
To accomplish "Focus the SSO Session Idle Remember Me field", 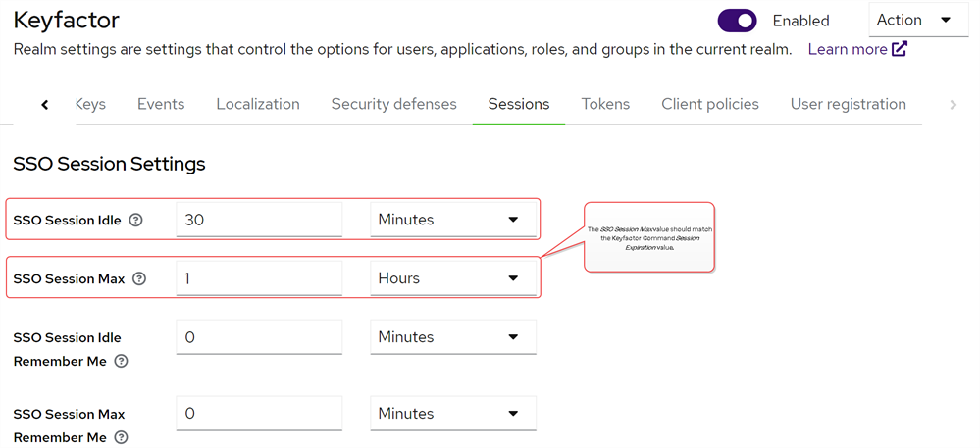I will tap(259, 337).
